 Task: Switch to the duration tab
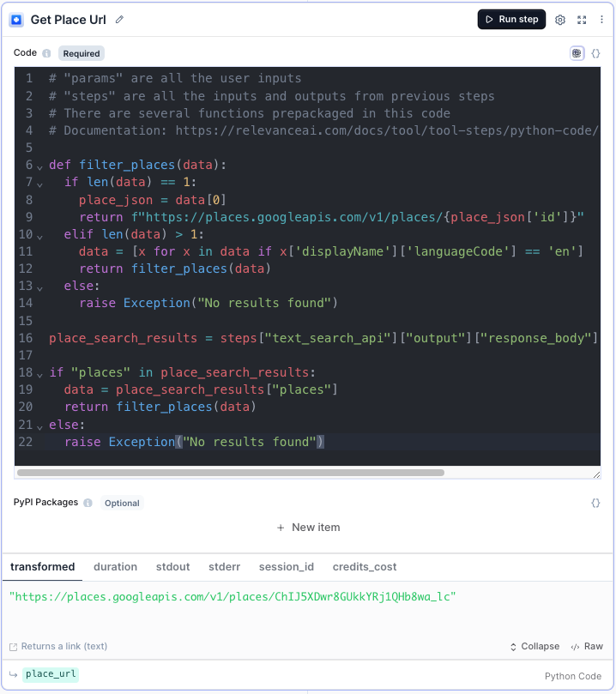[x=116, y=566]
